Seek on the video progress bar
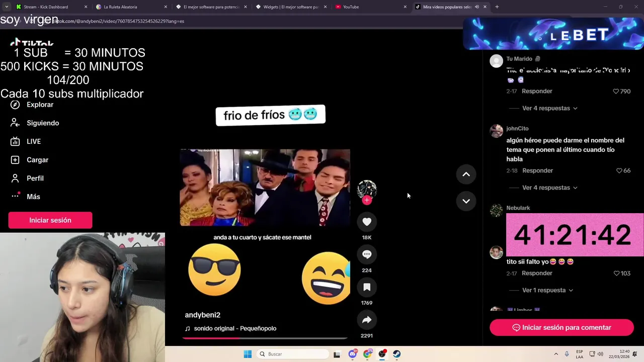 point(265,338)
